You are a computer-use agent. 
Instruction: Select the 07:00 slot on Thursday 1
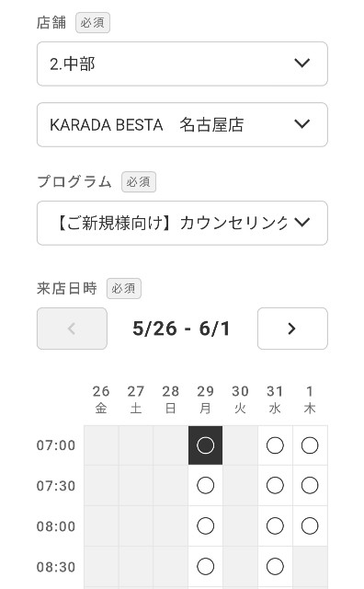310,445
